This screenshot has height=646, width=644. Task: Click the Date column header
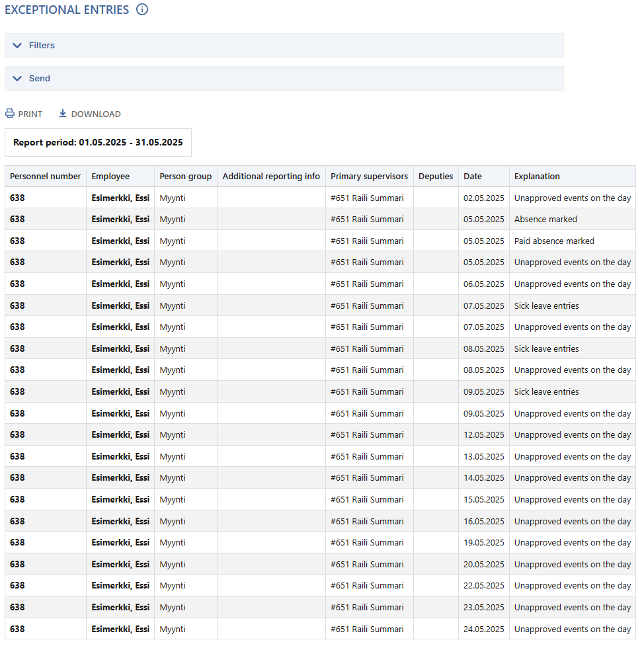point(473,177)
